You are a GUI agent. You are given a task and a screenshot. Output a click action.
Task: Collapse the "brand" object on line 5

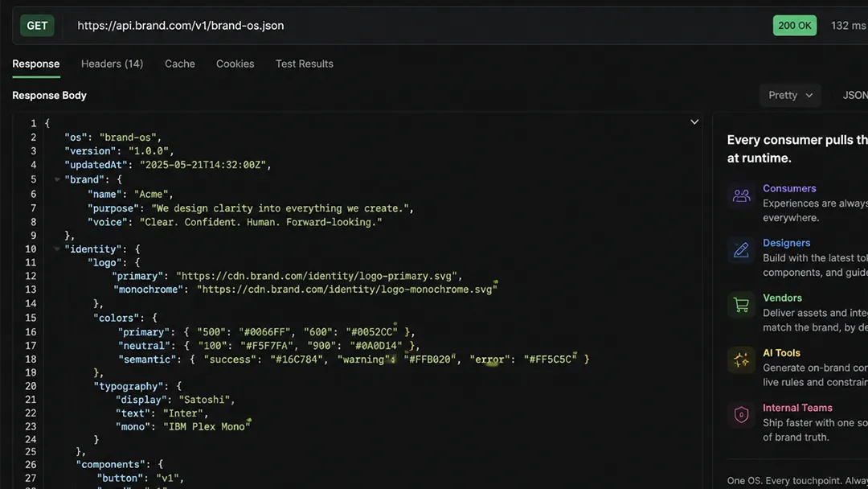(x=57, y=179)
